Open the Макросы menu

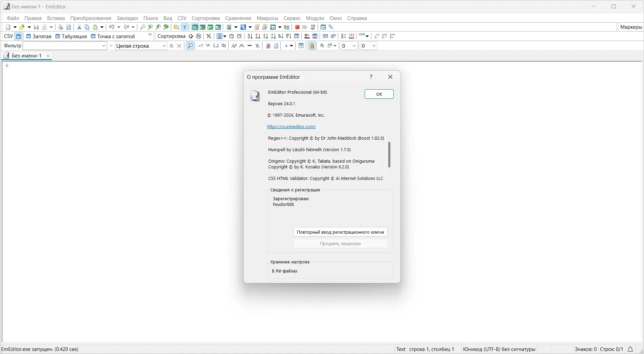267,18
